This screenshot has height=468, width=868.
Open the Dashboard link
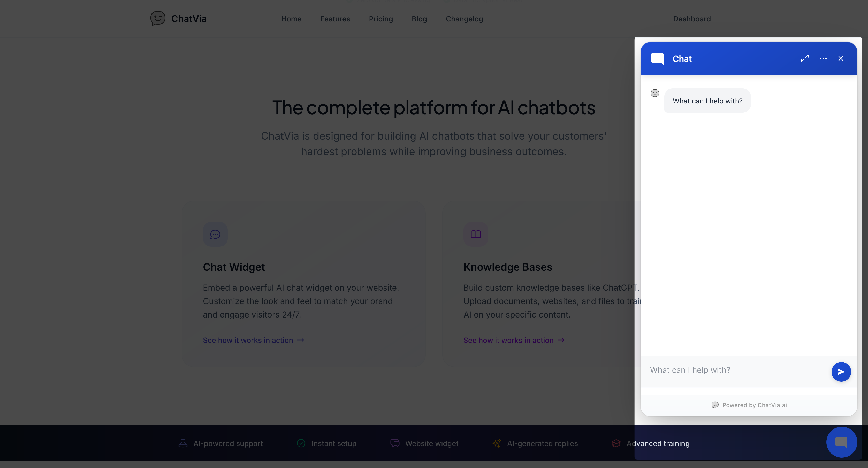click(692, 19)
